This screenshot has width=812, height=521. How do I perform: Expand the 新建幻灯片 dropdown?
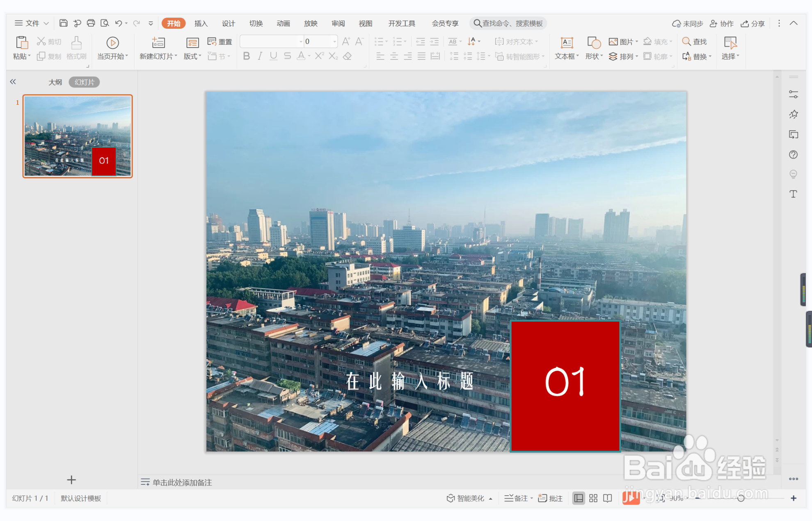tap(176, 56)
